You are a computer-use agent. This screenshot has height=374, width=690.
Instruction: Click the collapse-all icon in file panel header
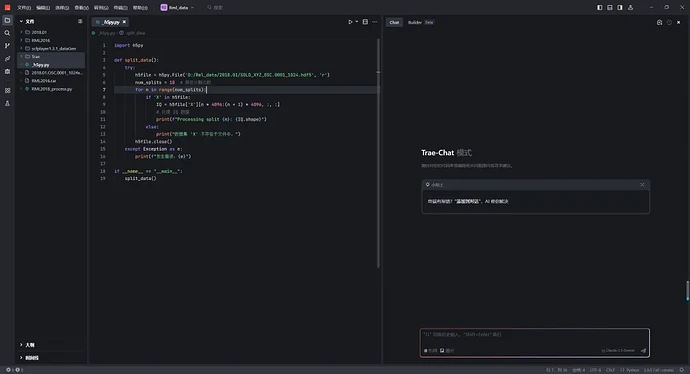click(80, 21)
